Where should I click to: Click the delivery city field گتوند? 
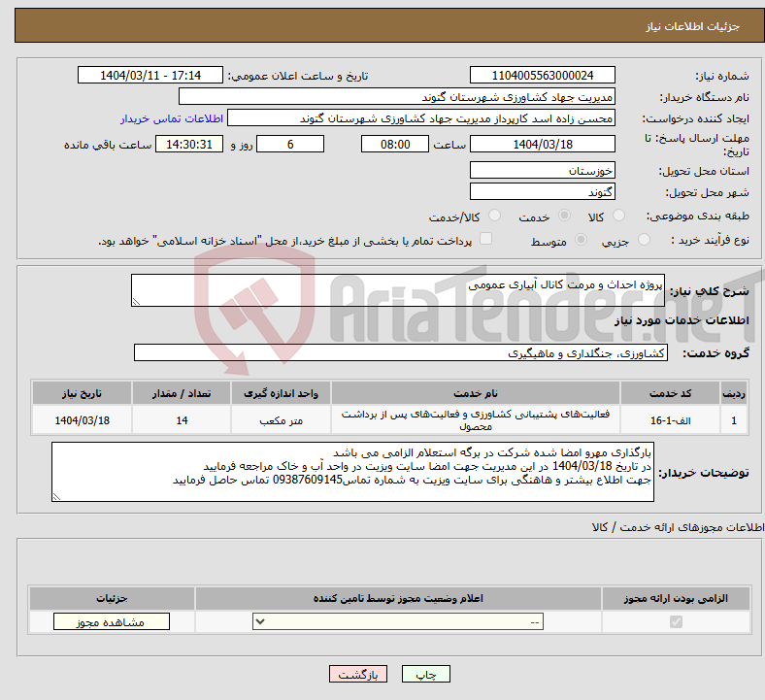542,191
